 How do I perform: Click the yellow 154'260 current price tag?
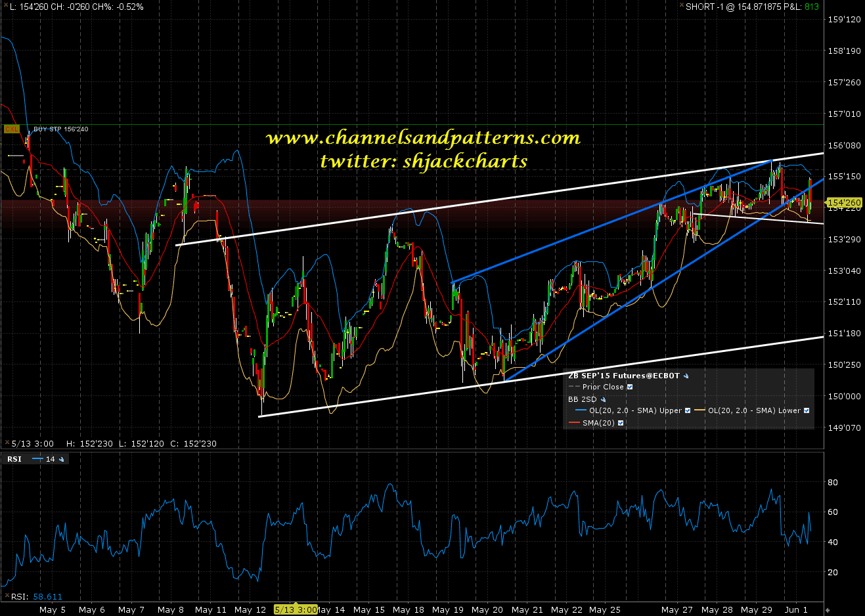pyautogui.click(x=843, y=203)
